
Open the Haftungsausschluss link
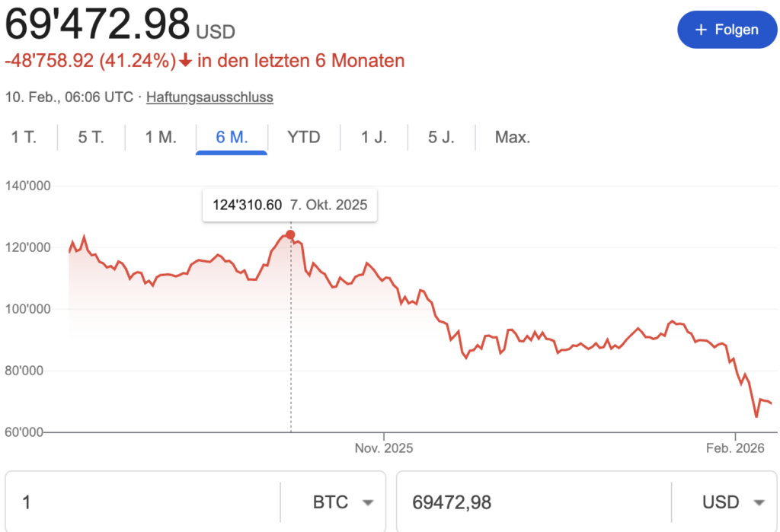pos(209,97)
